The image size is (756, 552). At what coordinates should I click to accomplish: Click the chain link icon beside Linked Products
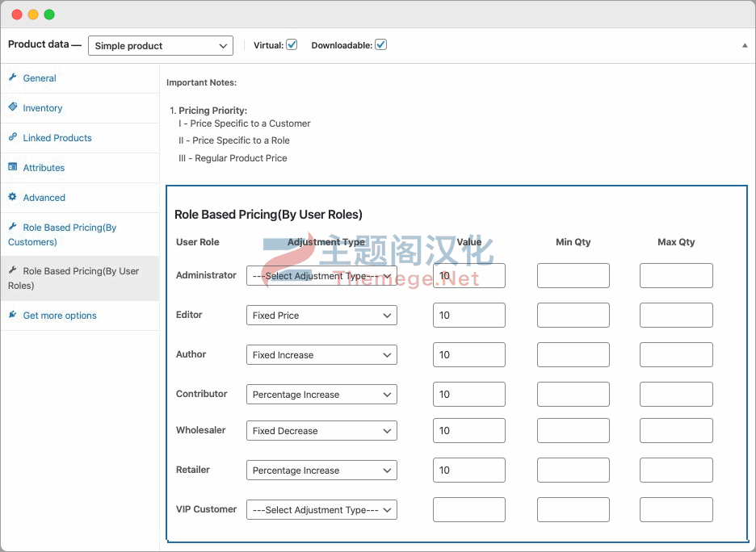coord(13,137)
